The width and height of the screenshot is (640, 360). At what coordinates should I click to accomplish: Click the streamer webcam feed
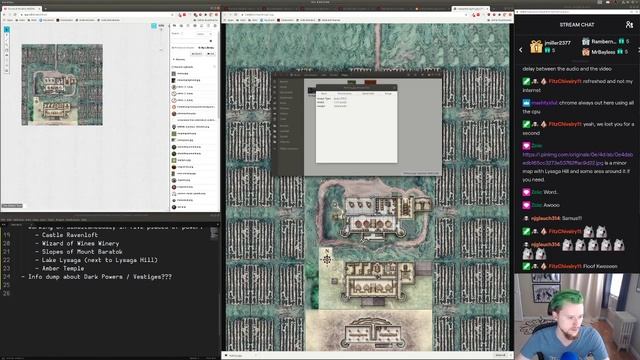(577, 316)
